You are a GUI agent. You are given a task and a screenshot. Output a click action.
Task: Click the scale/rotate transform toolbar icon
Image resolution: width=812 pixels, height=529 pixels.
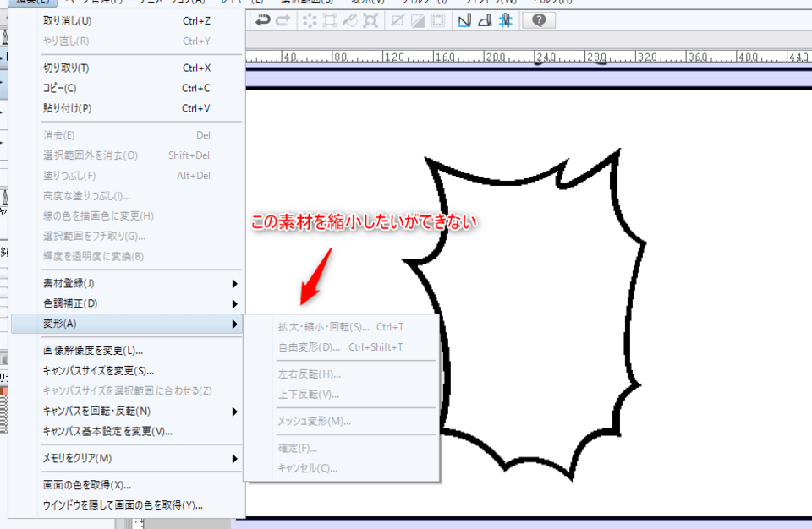pyautogui.click(x=330, y=20)
